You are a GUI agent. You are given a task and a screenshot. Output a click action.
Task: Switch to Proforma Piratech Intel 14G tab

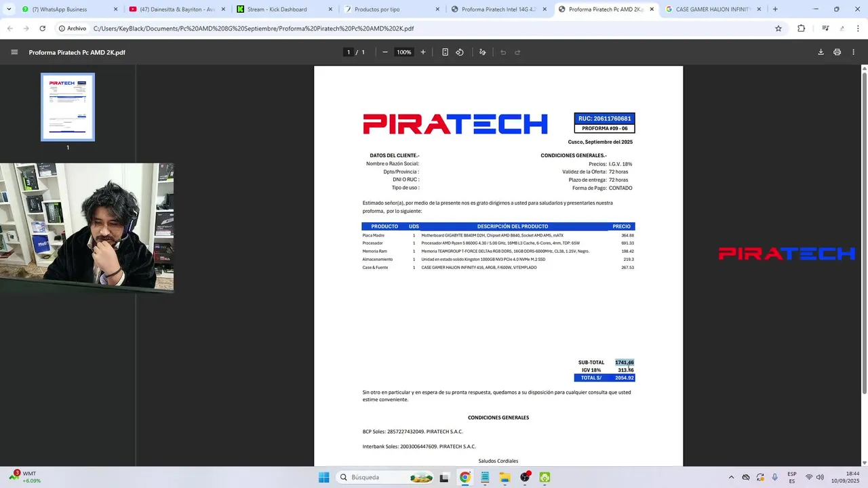point(498,9)
